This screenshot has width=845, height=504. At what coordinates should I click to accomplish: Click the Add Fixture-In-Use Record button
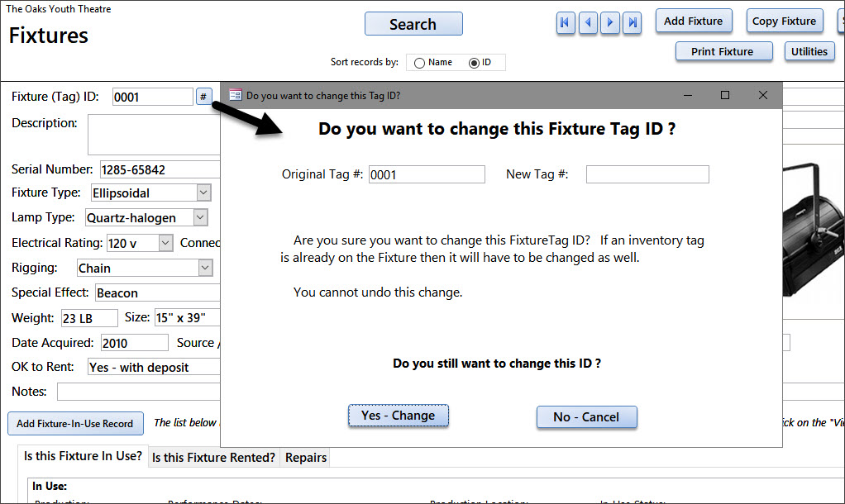click(x=75, y=424)
